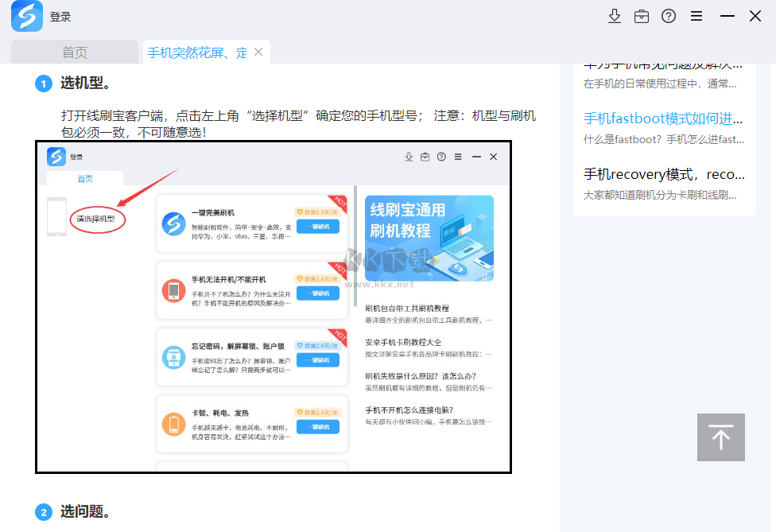The height and width of the screenshot is (532, 776).
Task: Select the 一键完美刷机 feature icon
Action: coord(173,222)
